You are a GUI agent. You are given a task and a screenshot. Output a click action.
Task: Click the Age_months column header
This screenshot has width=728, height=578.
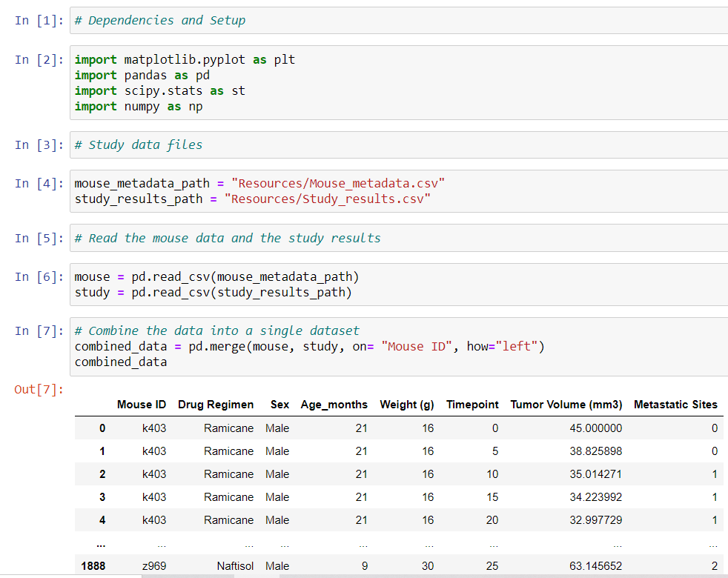pos(334,405)
